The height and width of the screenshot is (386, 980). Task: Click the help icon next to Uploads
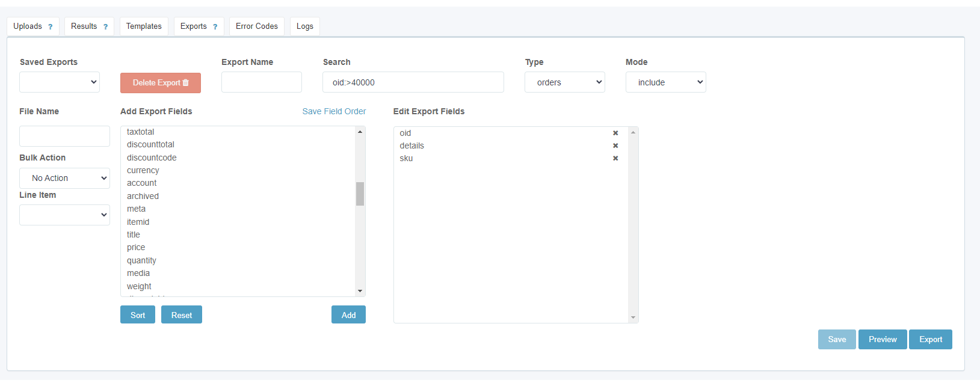coord(51,27)
